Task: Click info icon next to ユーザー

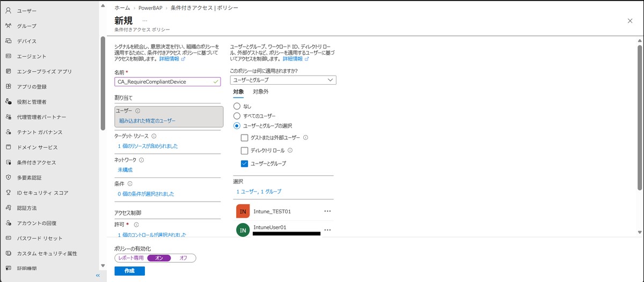Action: 138,111
